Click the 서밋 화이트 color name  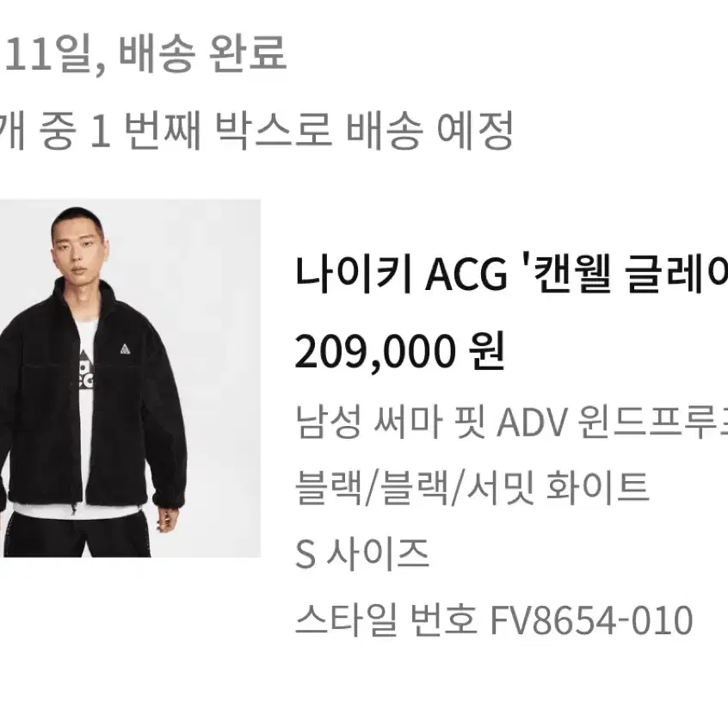point(558,488)
